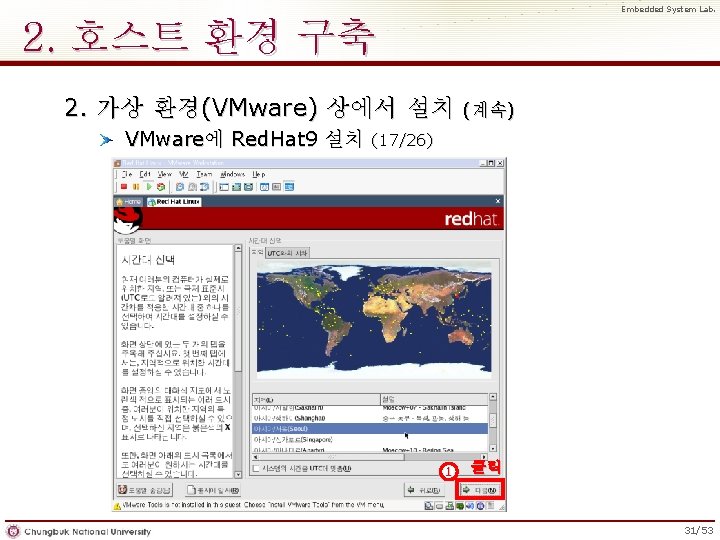Viewport: 720px width, 540px height.
Task: Click the yellow warning icon in VMware status bar
Action: (x=118, y=506)
